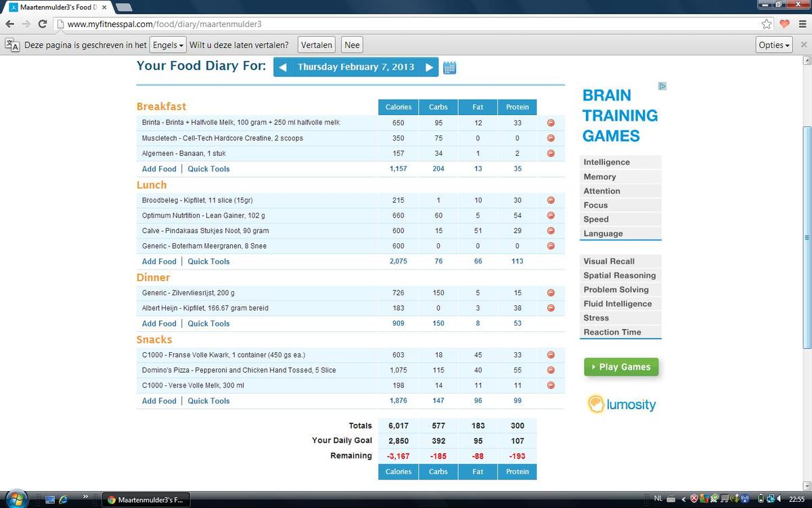
Task: Delete Lean Gainer lunch entry
Action: pos(550,215)
